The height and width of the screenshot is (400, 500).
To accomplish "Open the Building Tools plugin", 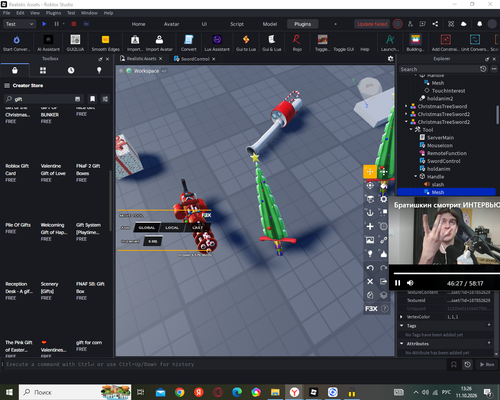I will tap(415, 43).
